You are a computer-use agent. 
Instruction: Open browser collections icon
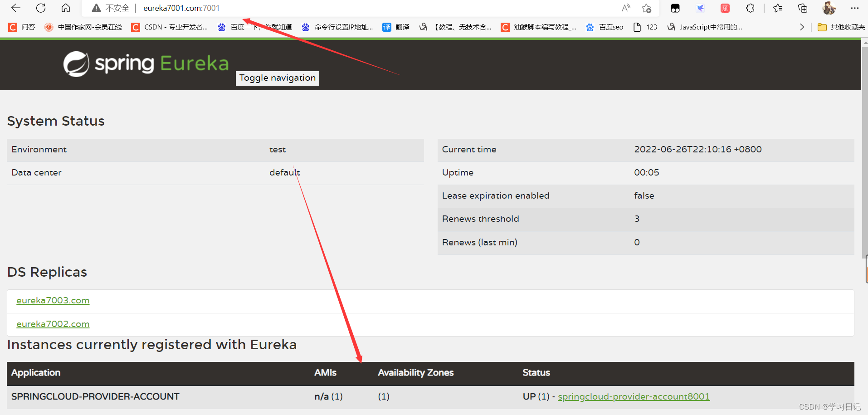point(803,8)
